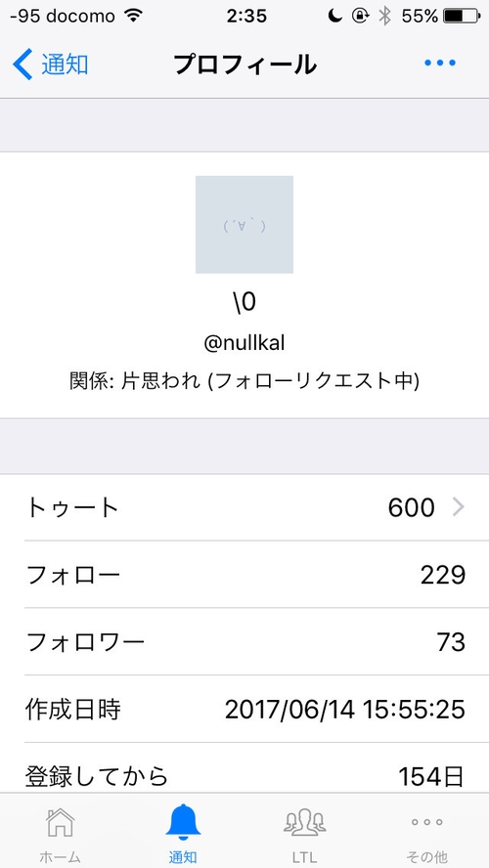Open the LTL people icon
The height and width of the screenshot is (868, 489).
[x=304, y=823]
